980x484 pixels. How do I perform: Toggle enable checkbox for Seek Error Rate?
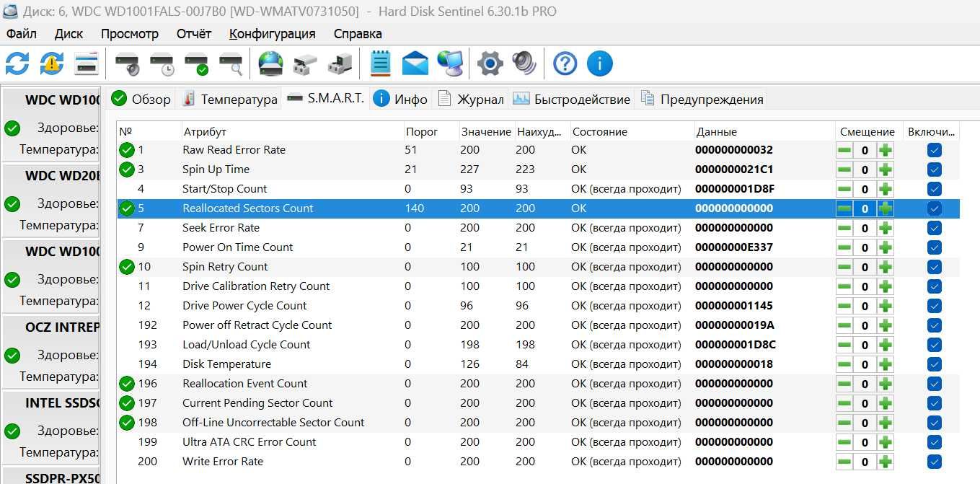point(935,228)
